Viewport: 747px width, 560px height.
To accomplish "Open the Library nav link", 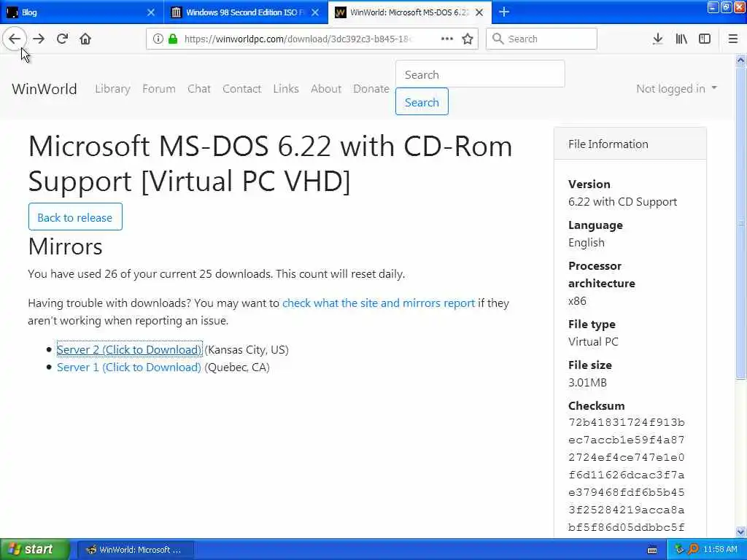I will [x=112, y=88].
